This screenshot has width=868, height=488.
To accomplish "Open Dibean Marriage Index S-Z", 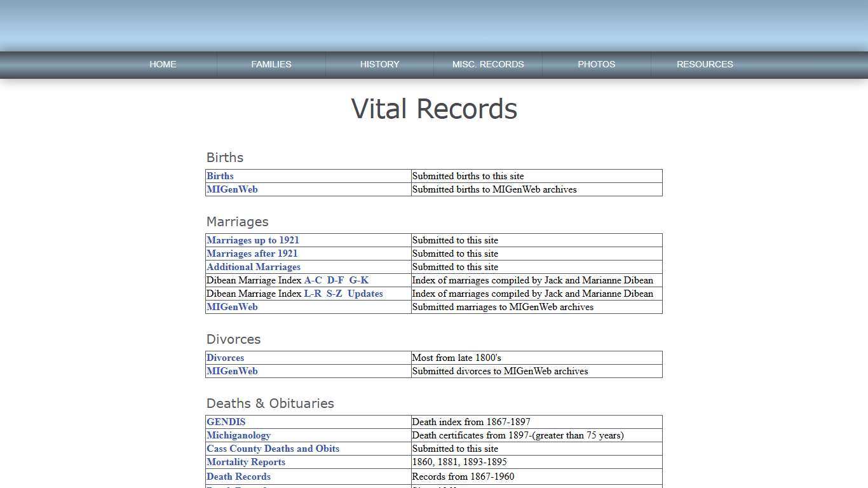I will pyautogui.click(x=336, y=294).
